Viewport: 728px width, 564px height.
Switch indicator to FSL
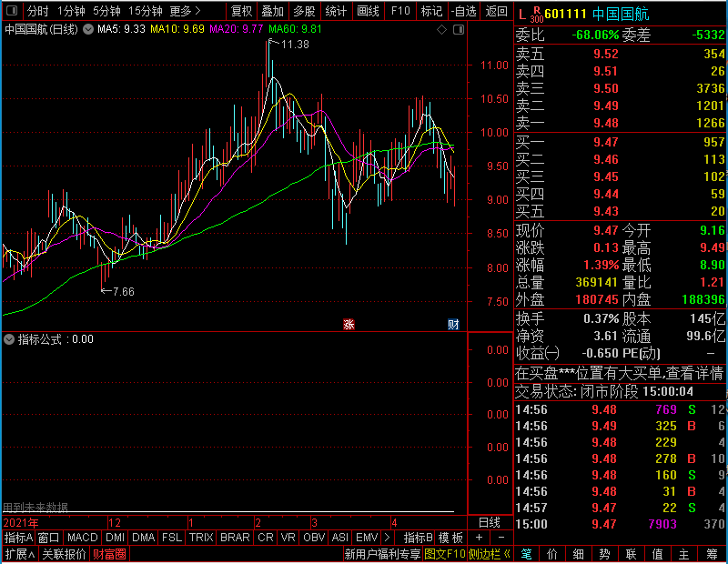click(172, 538)
